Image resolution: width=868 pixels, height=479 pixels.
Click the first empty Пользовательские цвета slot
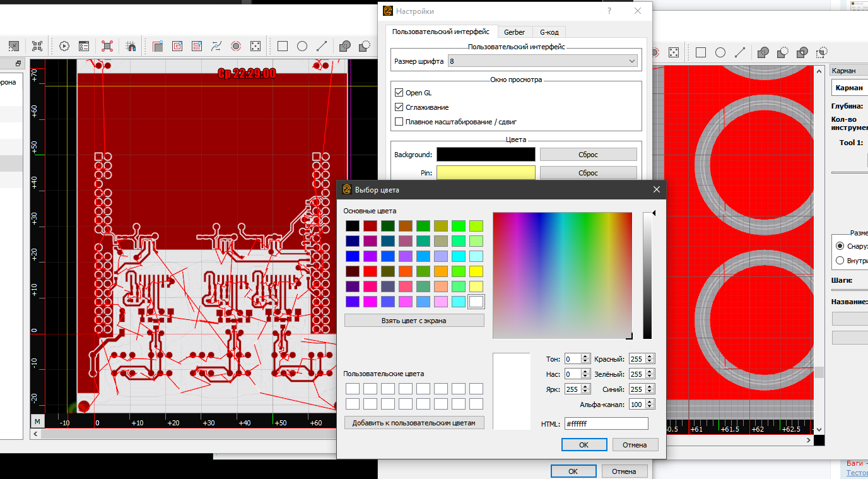[x=352, y=389]
